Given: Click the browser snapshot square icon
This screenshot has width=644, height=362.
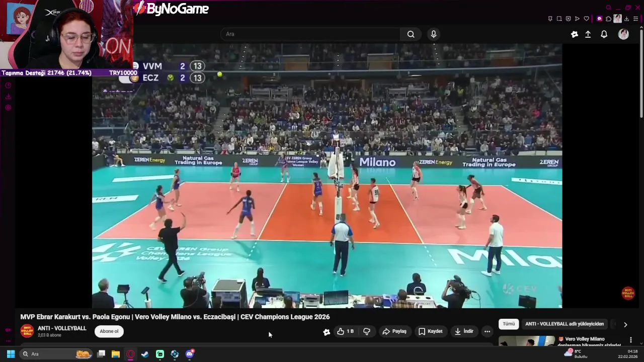Looking at the screenshot, I should [559, 19].
